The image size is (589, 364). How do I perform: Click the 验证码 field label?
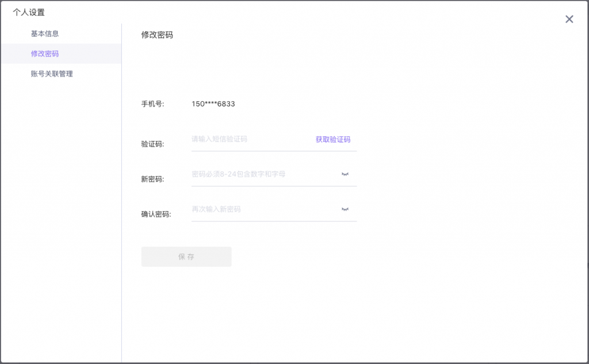pyautogui.click(x=152, y=144)
